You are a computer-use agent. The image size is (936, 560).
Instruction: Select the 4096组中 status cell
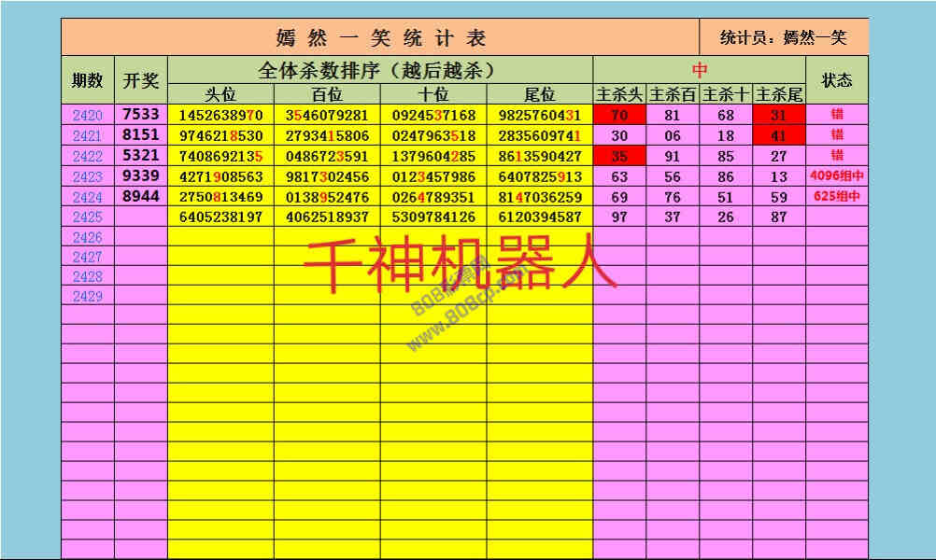[x=836, y=176]
